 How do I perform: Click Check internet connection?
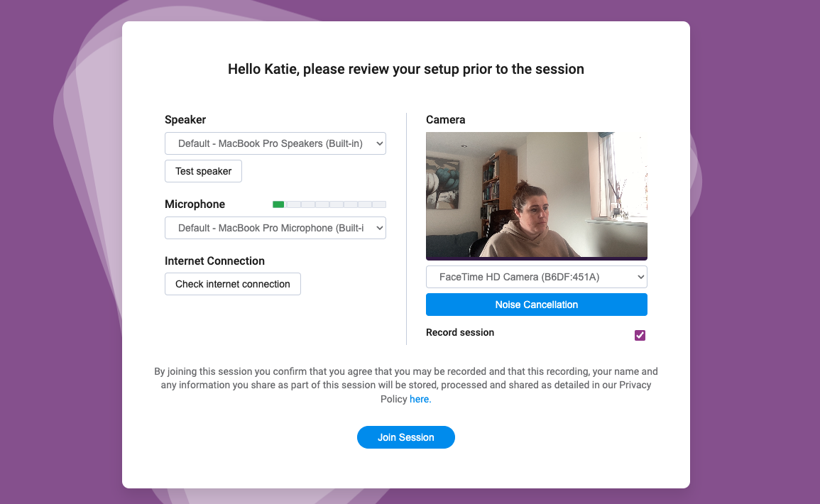coord(233,284)
